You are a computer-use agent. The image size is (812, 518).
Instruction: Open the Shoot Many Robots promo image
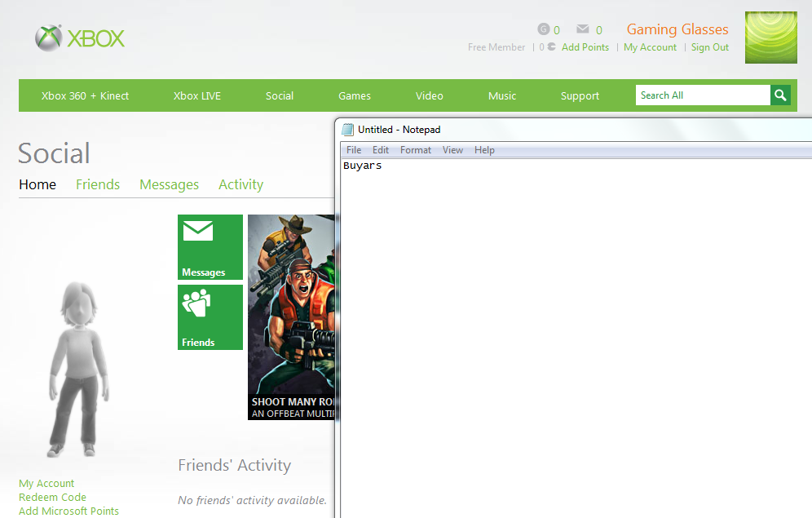coord(291,317)
